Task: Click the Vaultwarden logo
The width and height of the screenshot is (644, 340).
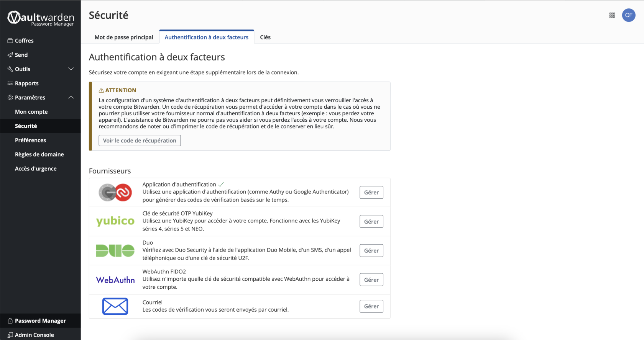Action: [x=41, y=18]
